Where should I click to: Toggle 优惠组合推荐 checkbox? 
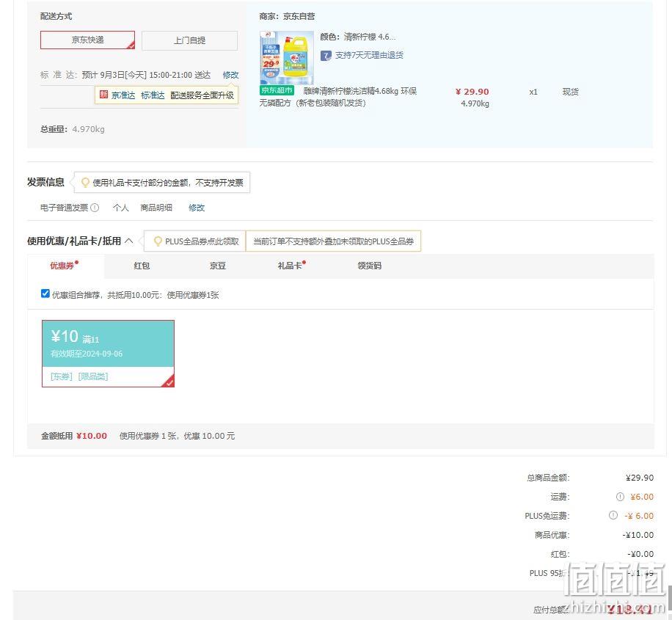click(x=45, y=293)
